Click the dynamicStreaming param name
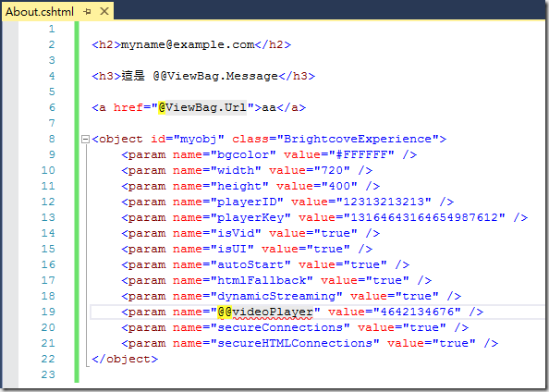549x392 pixels. click(276, 297)
